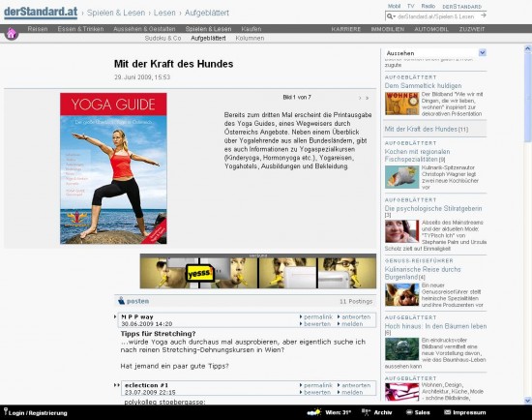Expand the M P P way comment thread
Screen dimensions: 532x420
click(x=115, y=316)
